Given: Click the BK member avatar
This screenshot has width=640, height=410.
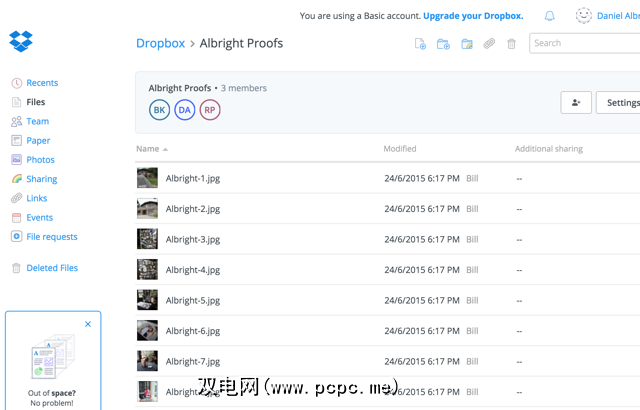Looking at the screenshot, I should pos(160,110).
